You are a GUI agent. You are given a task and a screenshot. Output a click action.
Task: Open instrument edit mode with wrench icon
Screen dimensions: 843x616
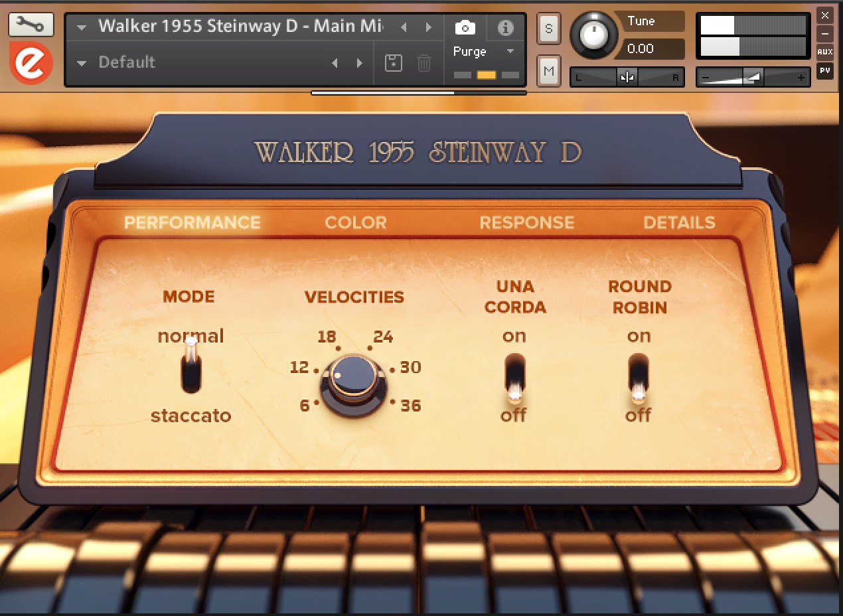click(x=31, y=25)
